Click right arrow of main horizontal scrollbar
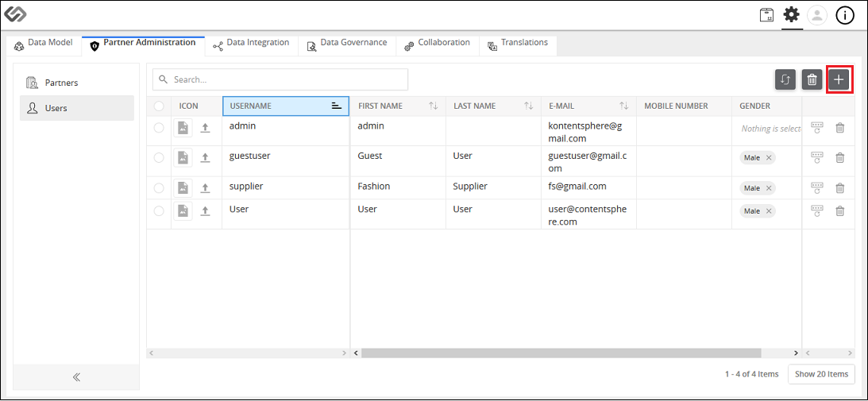Viewport: 868px width, 401px height. [x=796, y=353]
